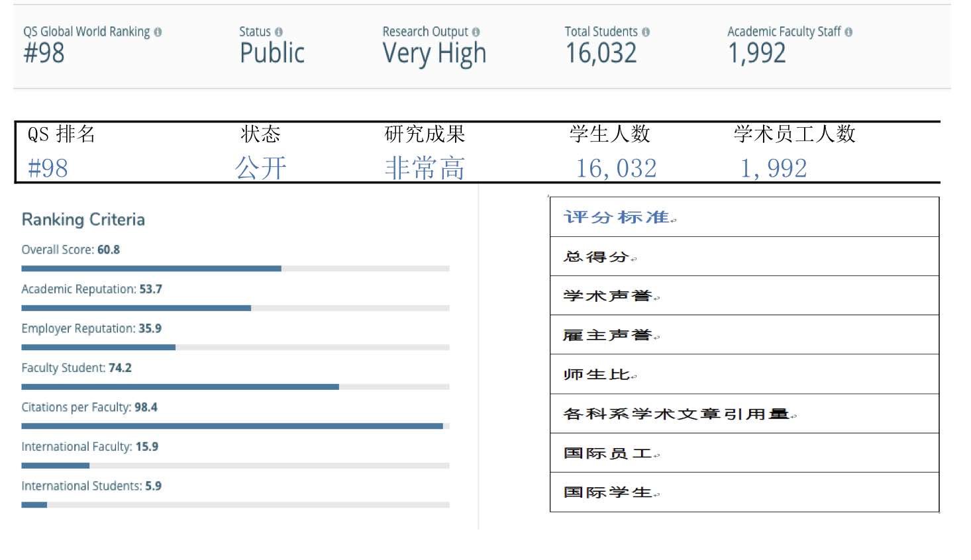The width and height of the screenshot is (971, 560).
Task: Click the 非常高 value under 研究成果
Action: click(425, 168)
